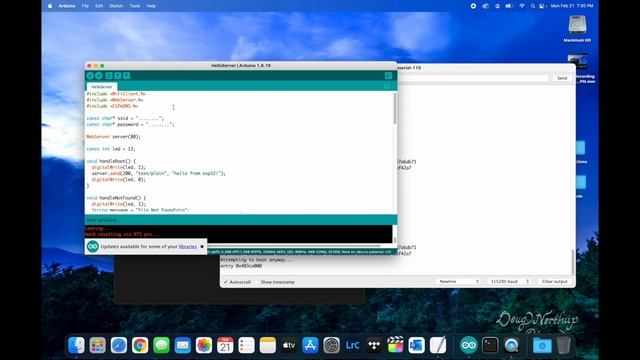Click the Serial Monitor output vertical scrollbar

(x=572, y=261)
